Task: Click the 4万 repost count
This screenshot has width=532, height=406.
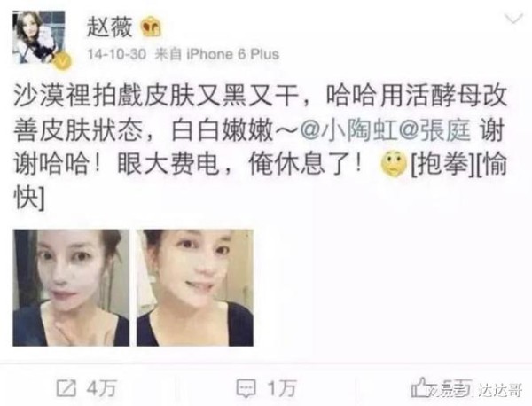Action: 102,388
